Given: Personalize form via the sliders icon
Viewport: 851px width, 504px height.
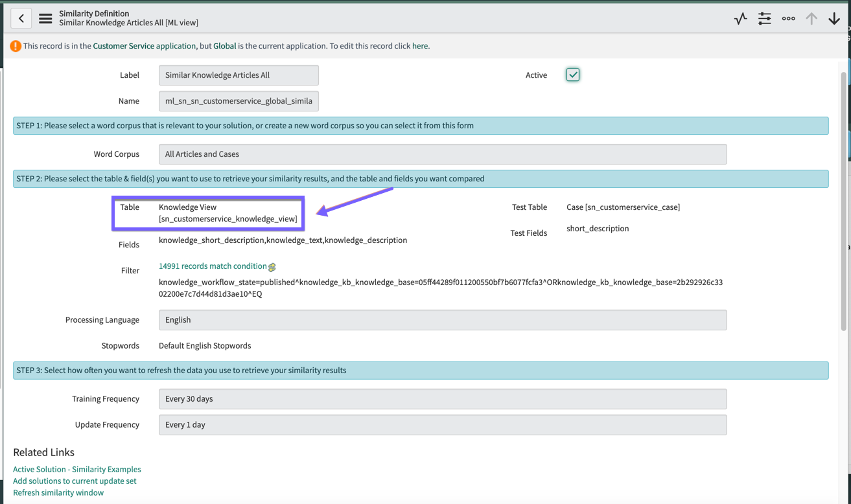Looking at the screenshot, I should pos(765,19).
